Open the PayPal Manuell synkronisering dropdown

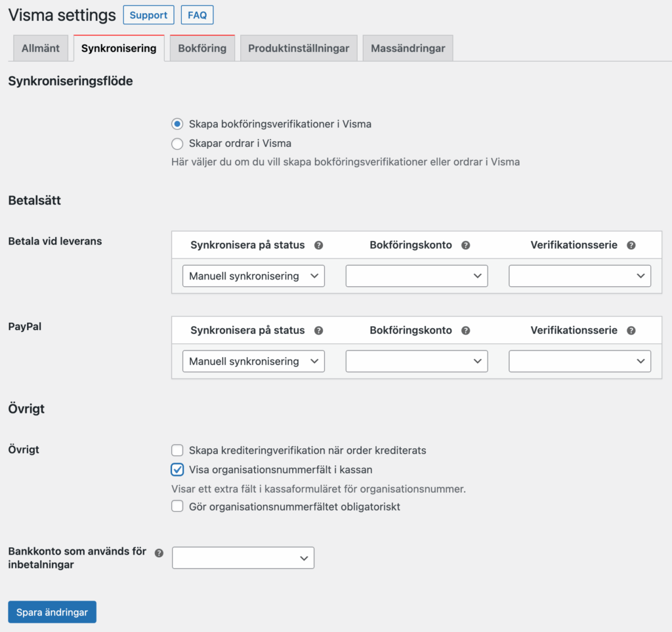[253, 361]
